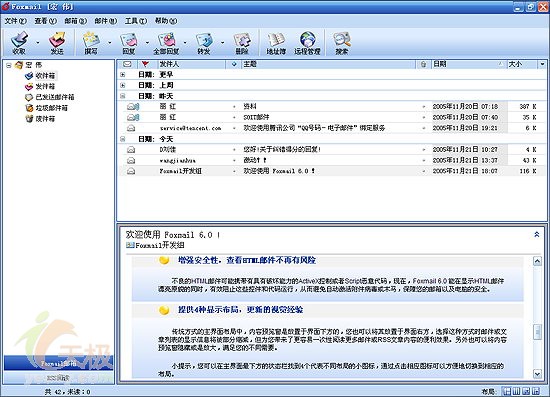Launch the 搜索 search tool
Viewport: 550px width, 397px height.
coord(342,43)
